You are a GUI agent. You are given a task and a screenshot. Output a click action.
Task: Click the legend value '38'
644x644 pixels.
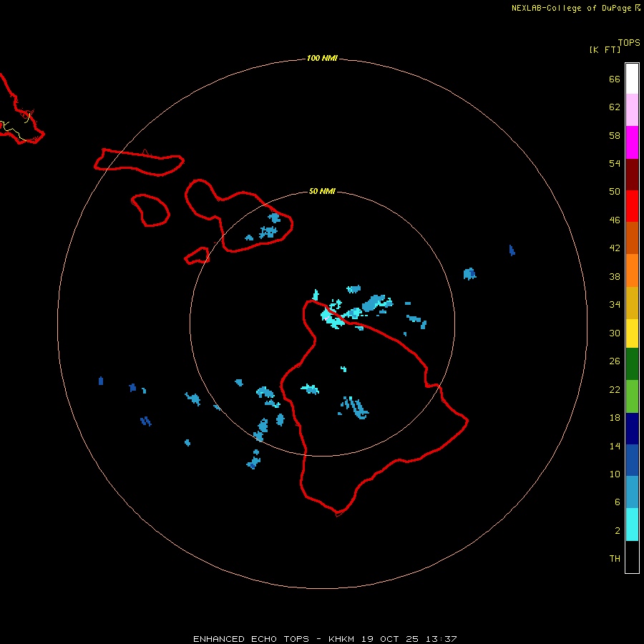pyautogui.click(x=615, y=277)
